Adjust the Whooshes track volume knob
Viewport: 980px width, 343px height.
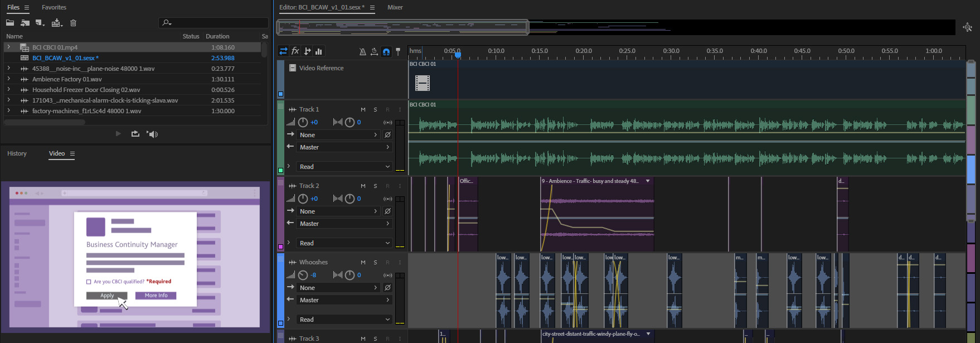(x=303, y=275)
